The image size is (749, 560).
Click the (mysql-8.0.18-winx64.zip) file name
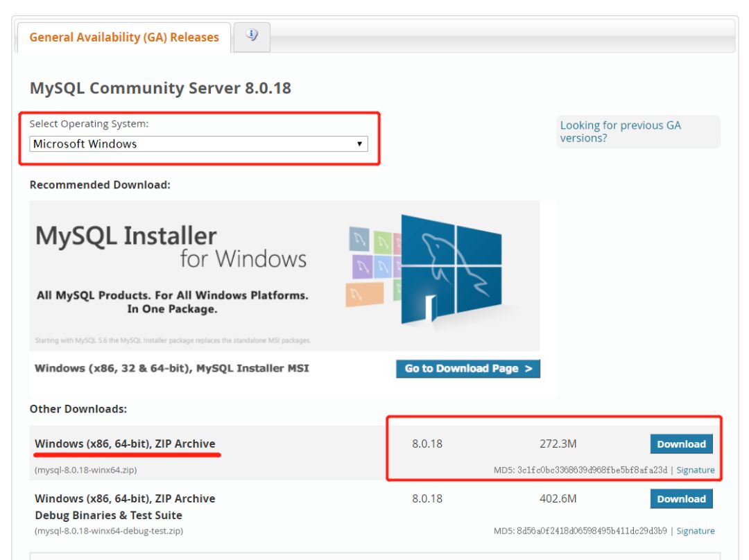86,470
